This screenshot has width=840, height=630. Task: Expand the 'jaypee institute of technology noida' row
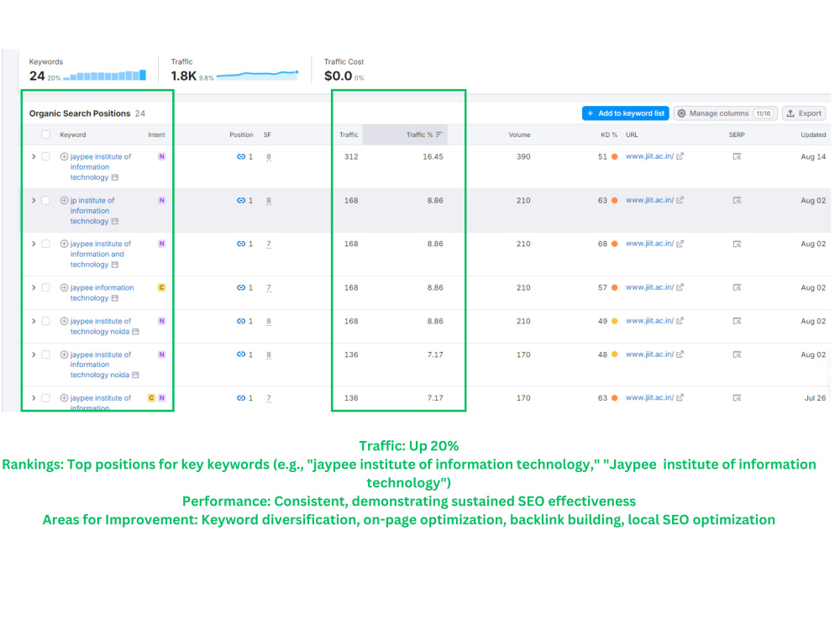[x=34, y=322]
